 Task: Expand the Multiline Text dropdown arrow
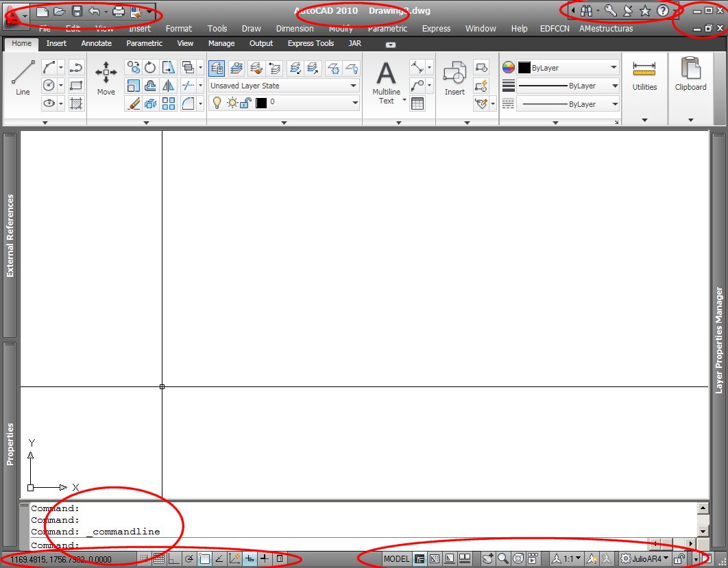pyautogui.click(x=404, y=100)
